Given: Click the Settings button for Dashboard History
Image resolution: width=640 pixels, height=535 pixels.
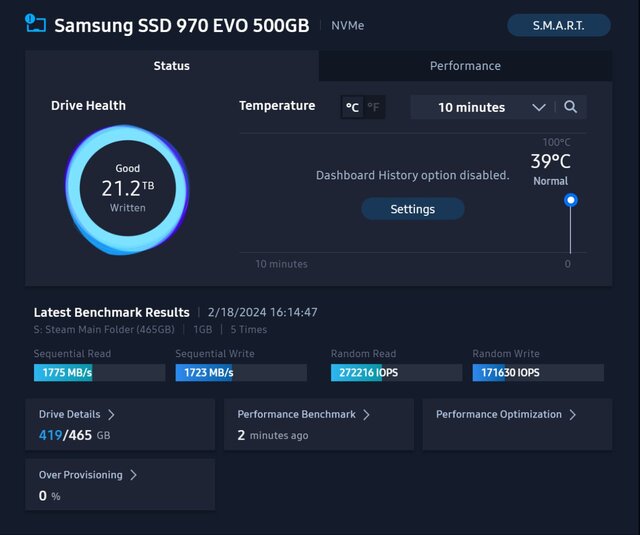Looking at the screenshot, I should pyautogui.click(x=413, y=209).
